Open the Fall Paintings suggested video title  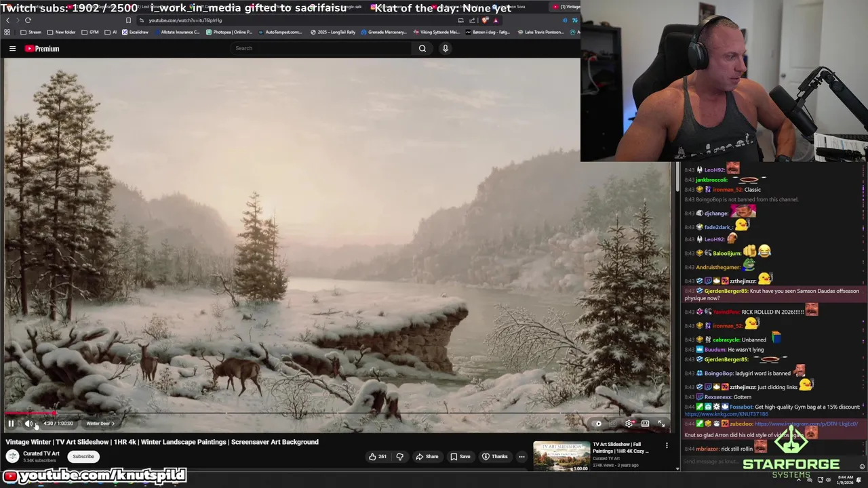click(622, 447)
